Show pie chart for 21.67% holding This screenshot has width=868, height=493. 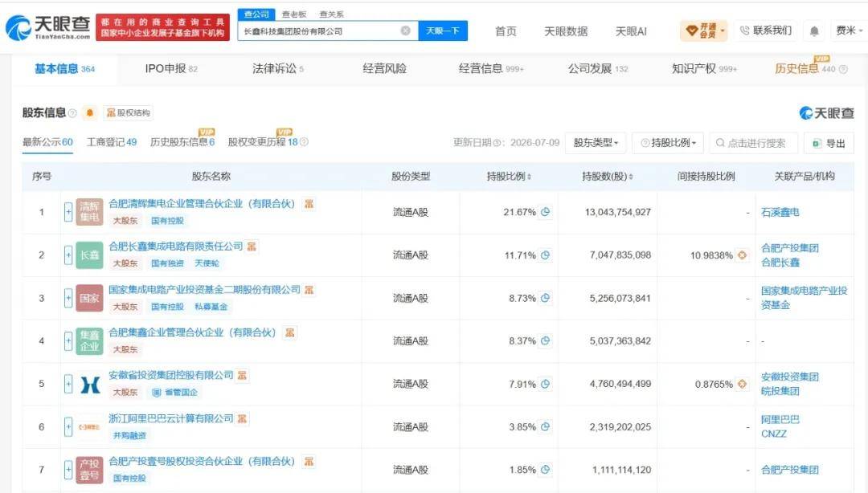[545, 212]
